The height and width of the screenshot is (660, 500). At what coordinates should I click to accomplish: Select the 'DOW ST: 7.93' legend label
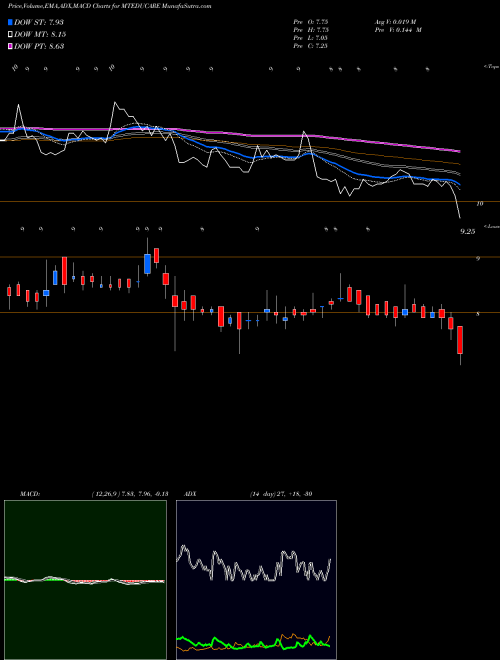pyautogui.click(x=39, y=22)
